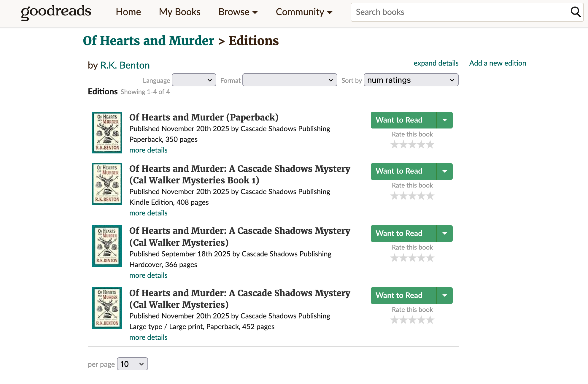The height and width of the screenshot is (384, 588).
Task: Click the goodreads logo
Action: (x=56, y=12)
